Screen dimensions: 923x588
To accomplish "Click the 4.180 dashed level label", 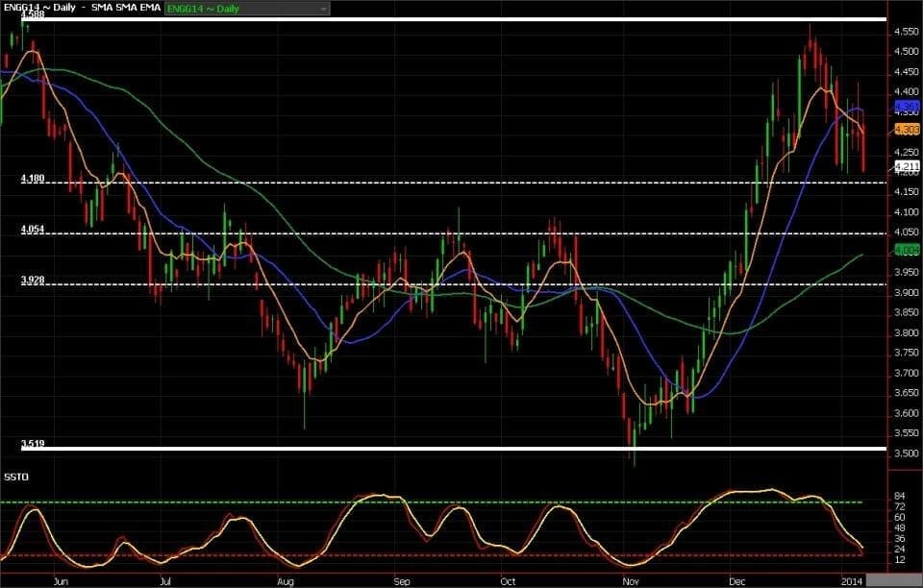I will click(x=33, y=179).
